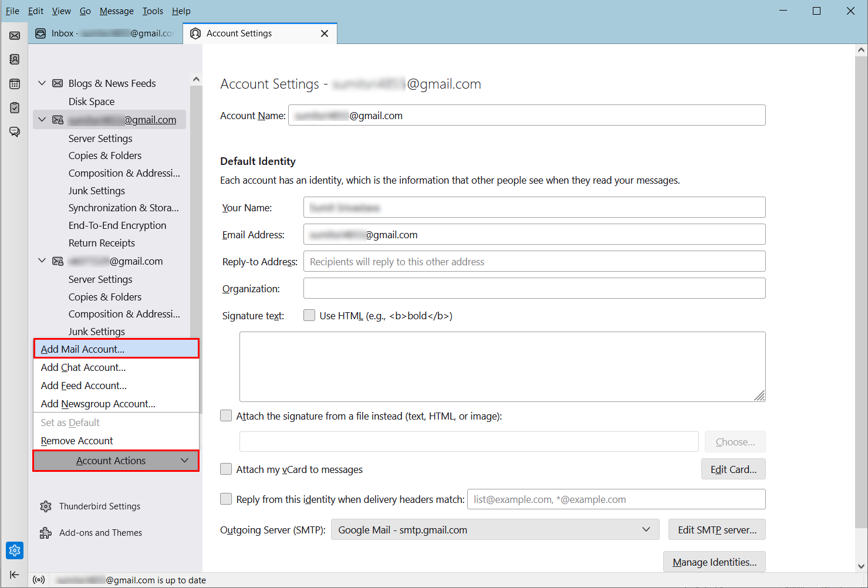Viewport: 868px width, 588px height.
Task: Open End-To-End Encryption settings
Action: (117, 225)
